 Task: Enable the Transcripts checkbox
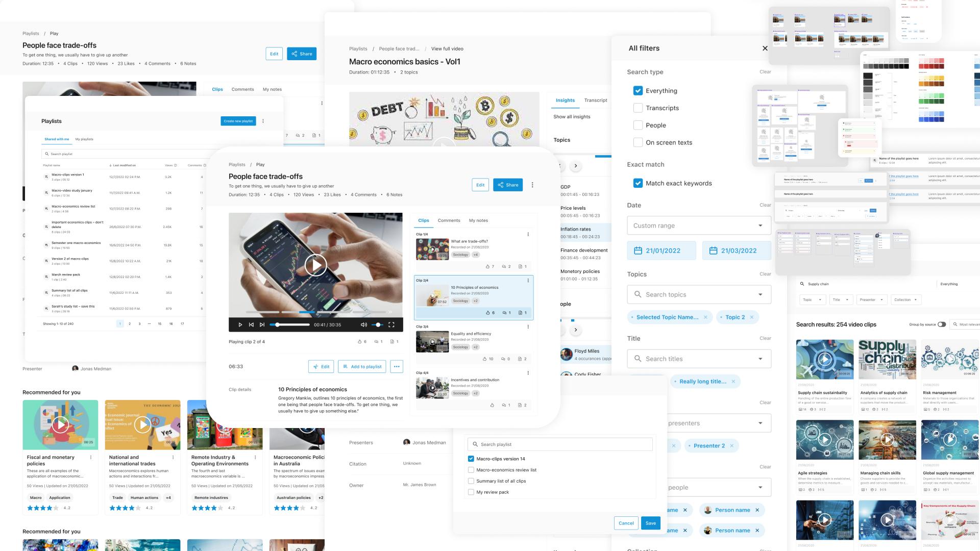click(x=638, y=108)
